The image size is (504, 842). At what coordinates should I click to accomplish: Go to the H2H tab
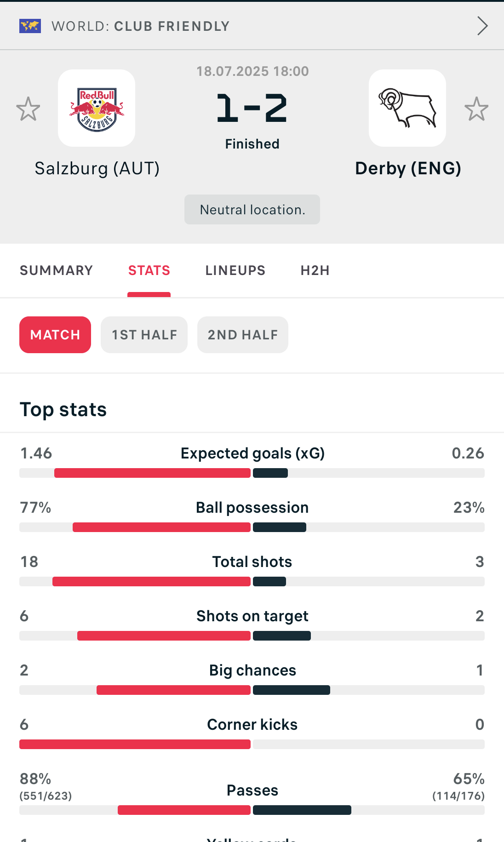[315, 270]
